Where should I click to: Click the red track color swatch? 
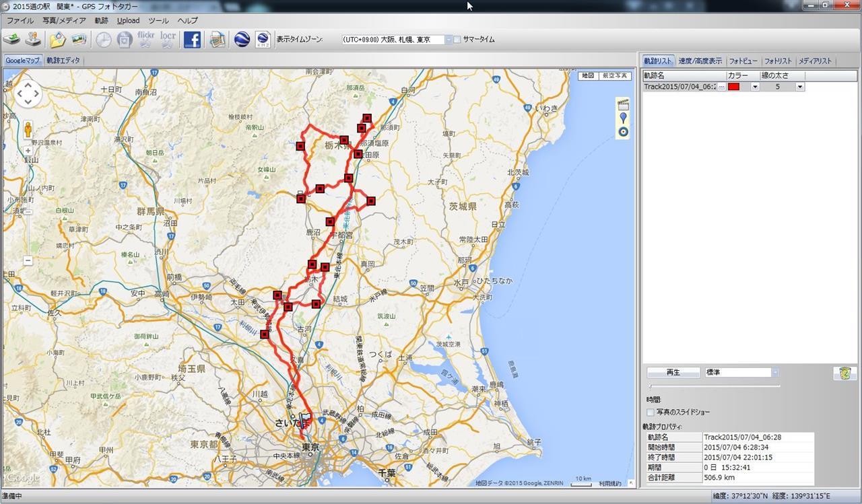click(734, 87)
